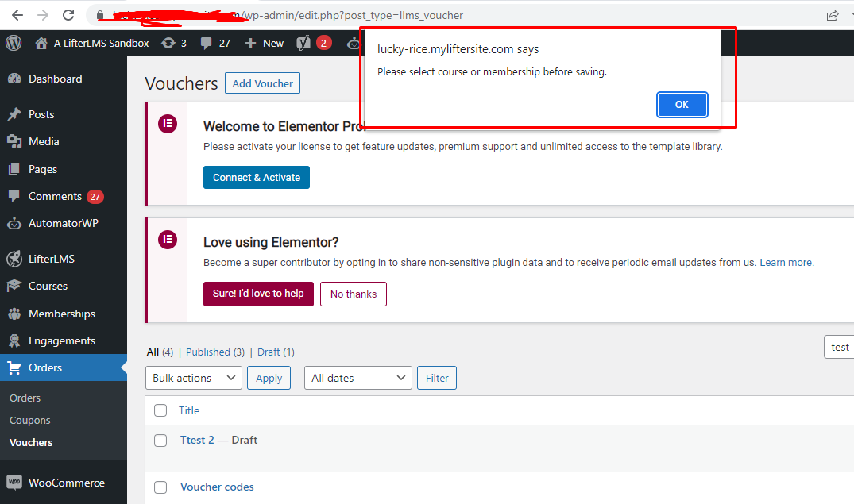Check the select-all checkbox in table header

(160, 410)
